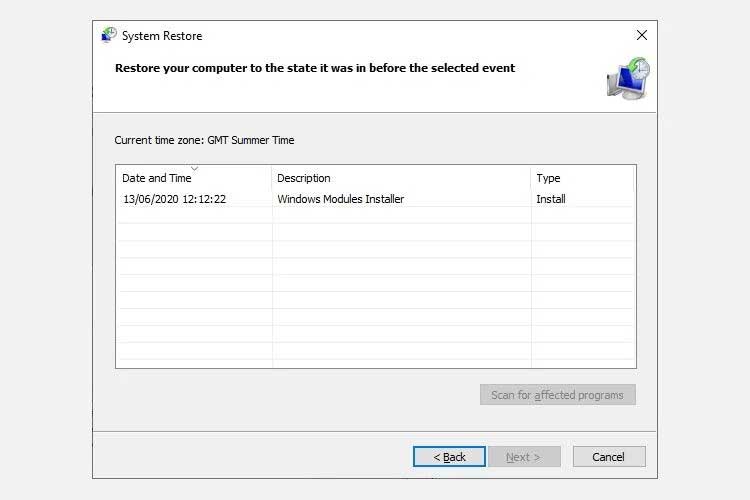Cancel the System Restore wizard
750x500 pixels.
pyautogui.click(x=608, y=457)
